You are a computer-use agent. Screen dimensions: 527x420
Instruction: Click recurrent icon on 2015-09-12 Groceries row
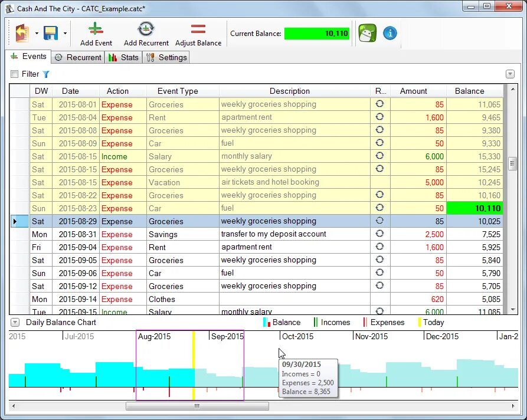point(380,286)
